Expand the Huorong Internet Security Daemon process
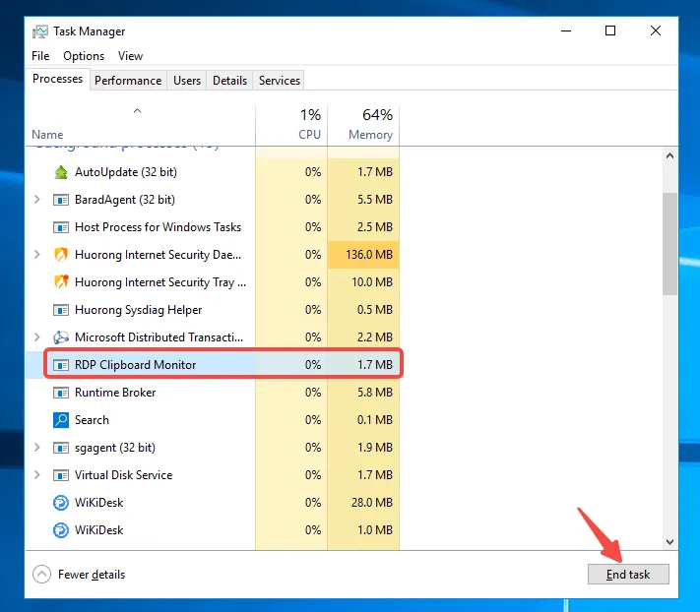 pos(37,255)
